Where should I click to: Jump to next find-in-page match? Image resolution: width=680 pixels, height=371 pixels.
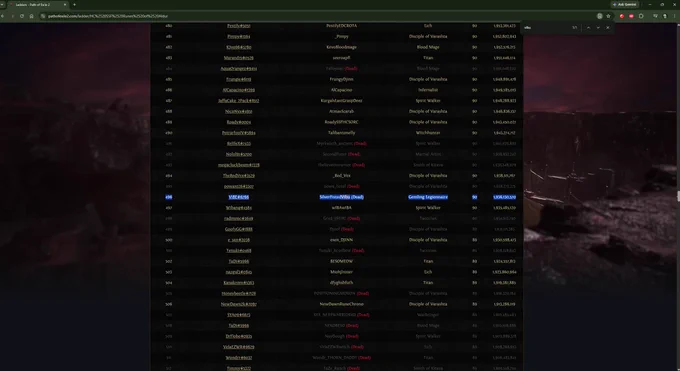pyautogui.click(x=598, y=27)
